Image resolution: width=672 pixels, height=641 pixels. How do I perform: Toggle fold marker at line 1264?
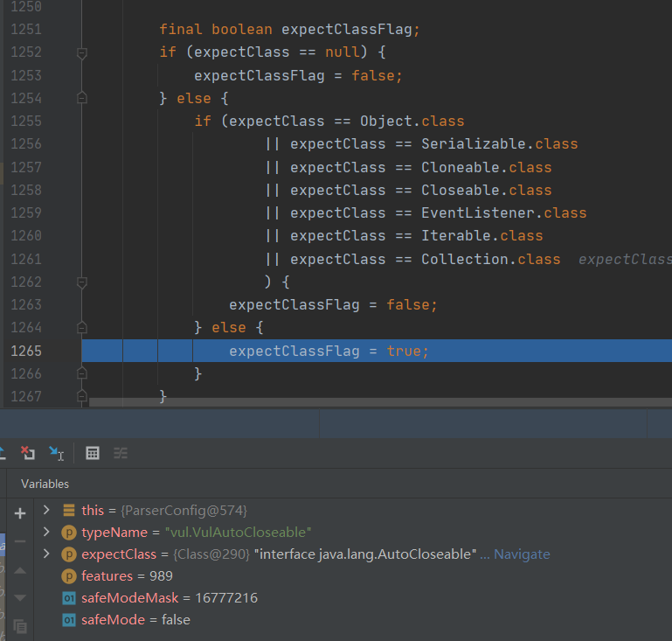pyautogui.click(x=82, y=328)
